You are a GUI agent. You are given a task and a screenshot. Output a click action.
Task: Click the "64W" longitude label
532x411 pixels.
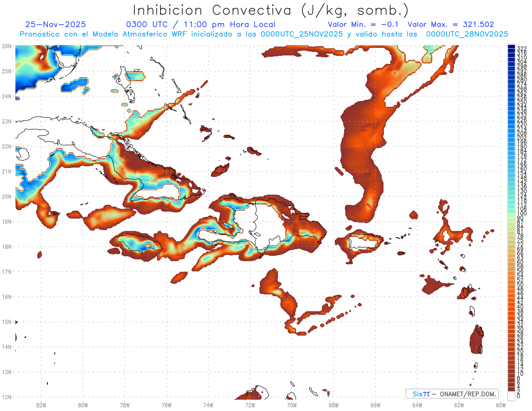point(417,404)
